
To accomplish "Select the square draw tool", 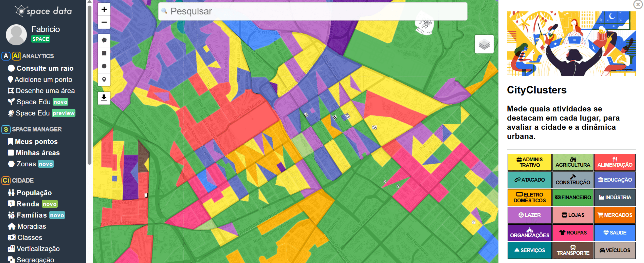I will coord(104,53).
